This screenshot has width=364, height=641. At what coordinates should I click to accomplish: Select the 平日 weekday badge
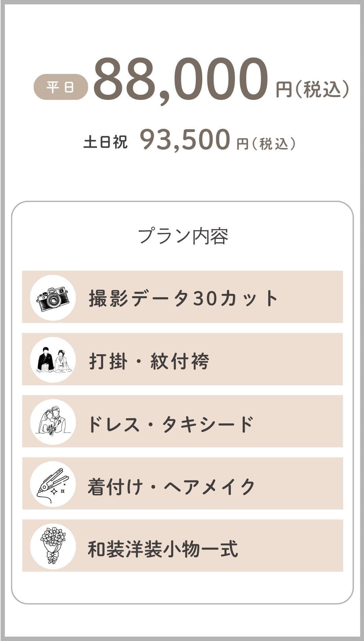[x=61, y=87]
